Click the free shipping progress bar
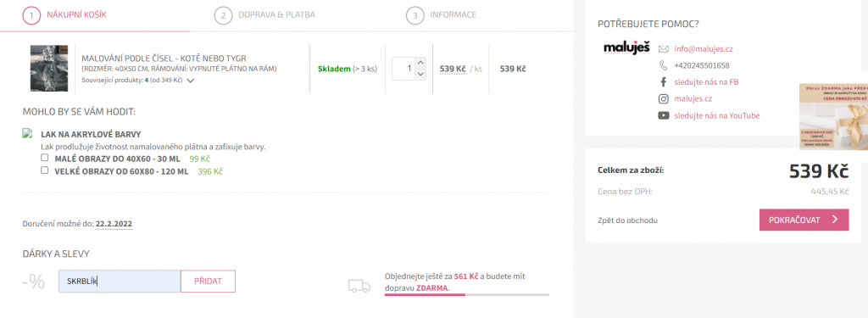The height and width of the screenshot is (318, 868). (467, 295)
